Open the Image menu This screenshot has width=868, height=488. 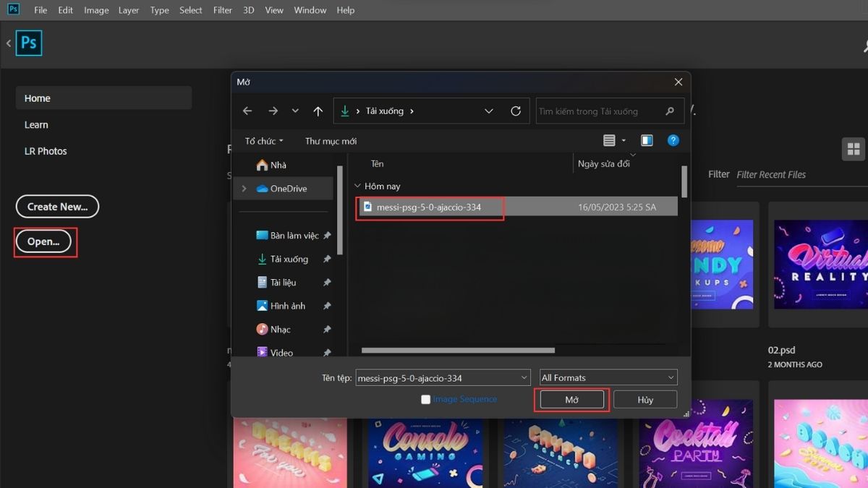(x=96, y=10)
